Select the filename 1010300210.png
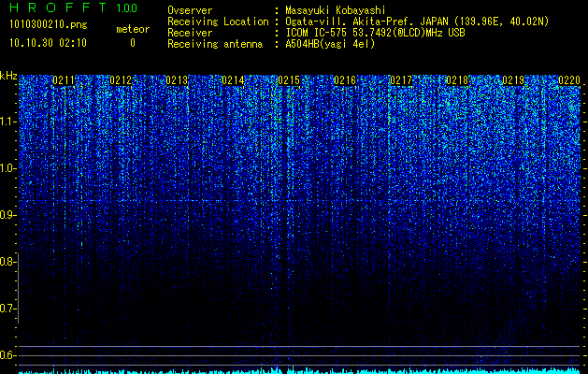Screen dimensions: 588x374 tap(49, 24)
